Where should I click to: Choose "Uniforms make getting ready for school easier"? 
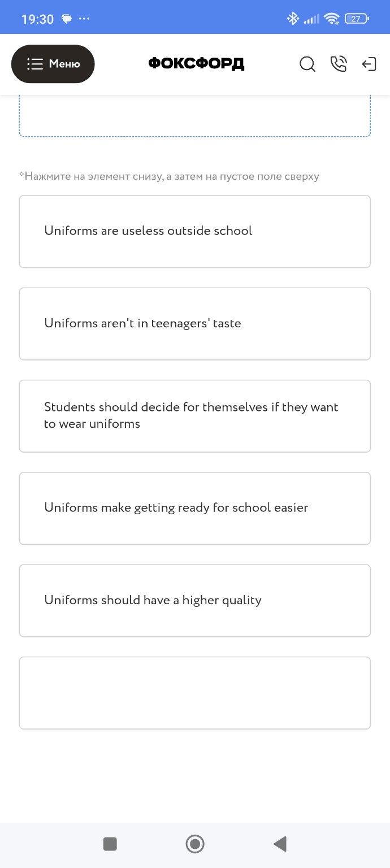(x=194, y=508)
